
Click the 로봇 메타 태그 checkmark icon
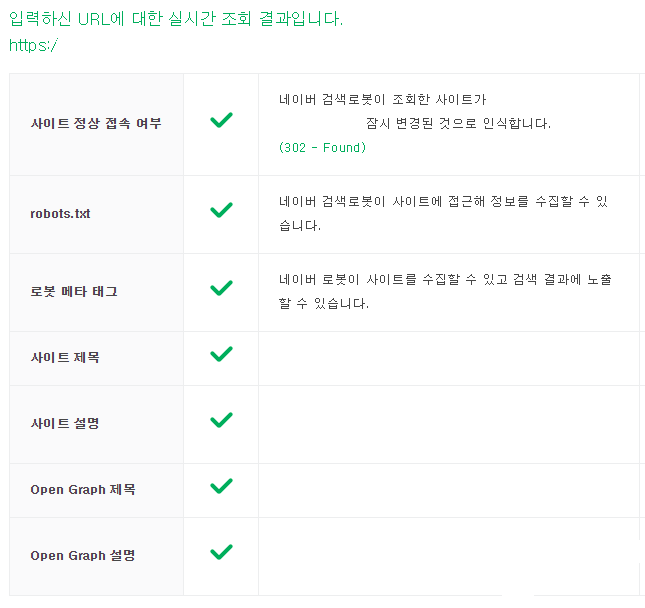(221, 288)
